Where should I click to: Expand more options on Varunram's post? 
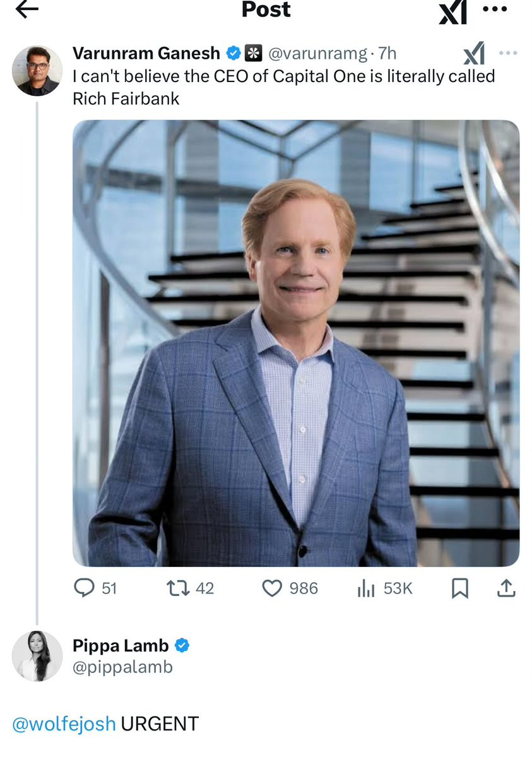click(x=507, y=53)
